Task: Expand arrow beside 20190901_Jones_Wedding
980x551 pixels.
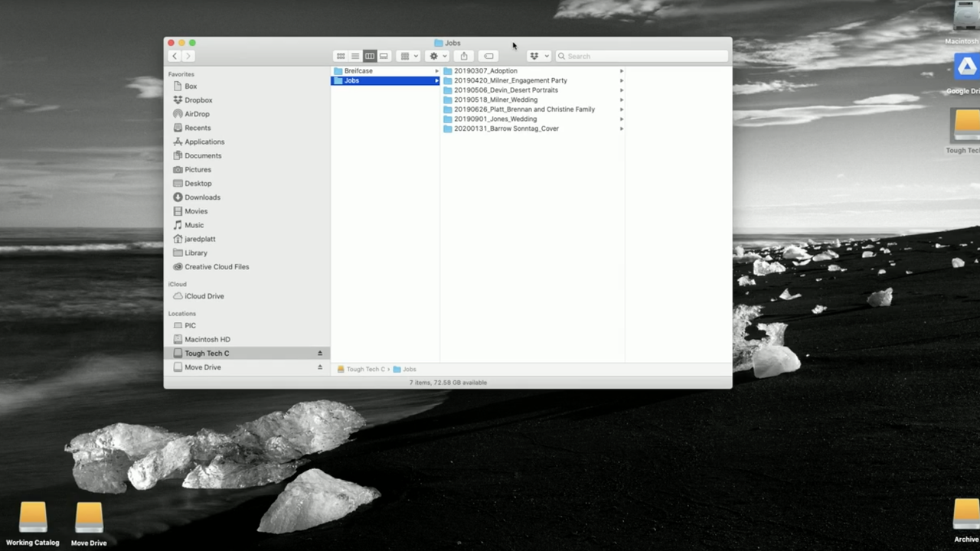Action: click(621, 119)
